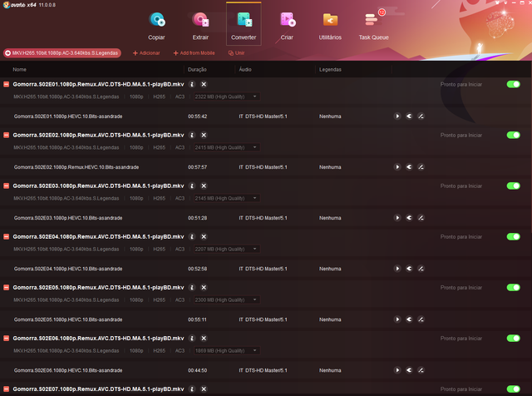This screenshot has height=396, width=532.
Task: Remove Gomorra.S02E05 with the X icon
Action: (204, 287)
